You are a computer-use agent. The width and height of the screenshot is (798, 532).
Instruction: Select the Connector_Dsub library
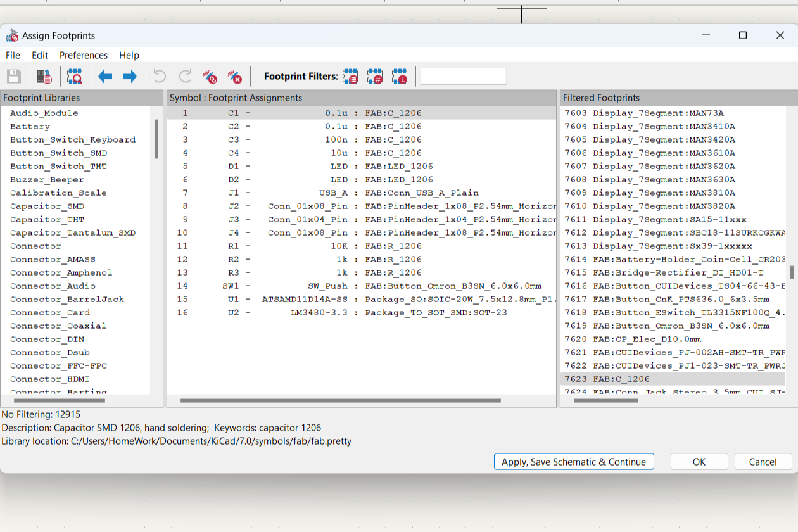pos(49,352)
